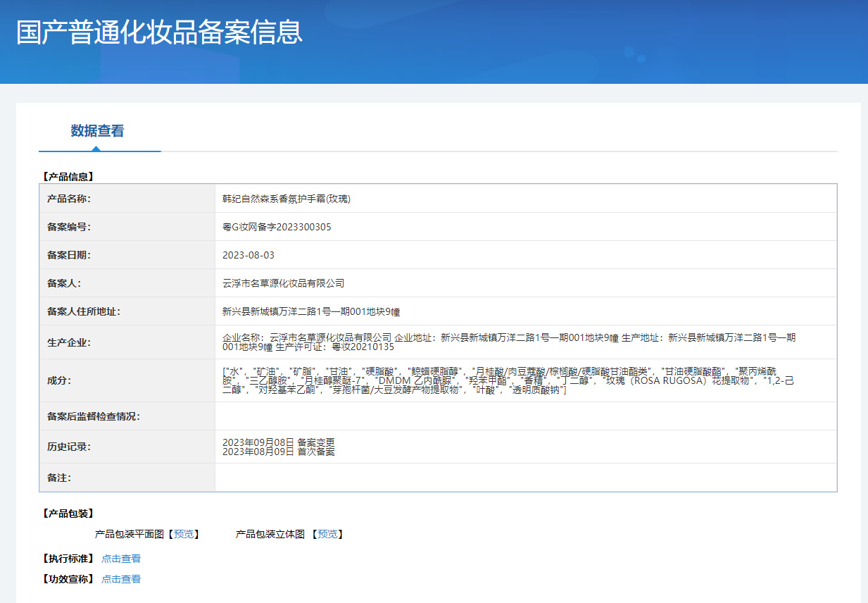
Task: Switch to the 数据查看 tab
Action: coord(97,131)
